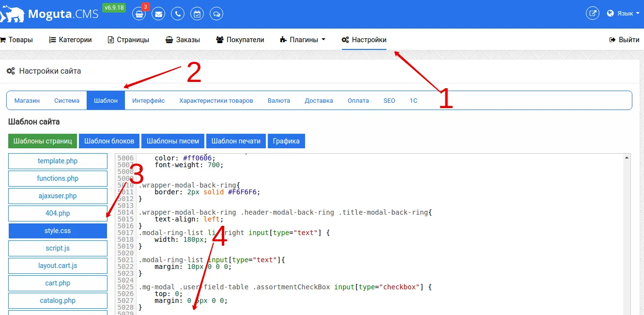The height and width of the screenshot is (315, 644).
Task: Select style.css in the file list
Action: coord(58,231)
